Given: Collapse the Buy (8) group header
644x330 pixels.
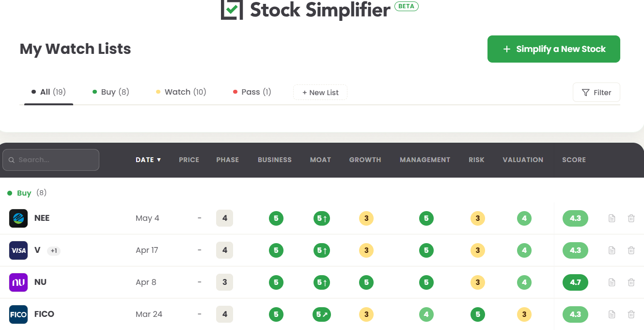Looking at the screenshot, I should (x=27, y=193).
